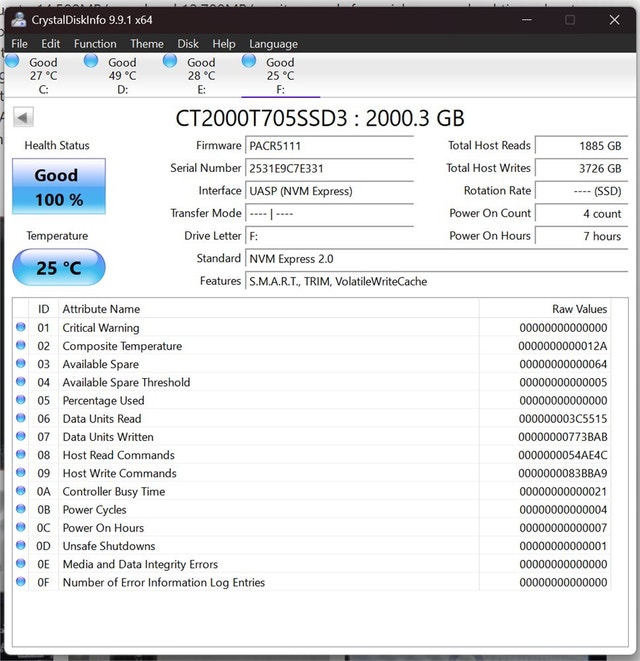Click the blue status orb for drive E:

(170, 61)
